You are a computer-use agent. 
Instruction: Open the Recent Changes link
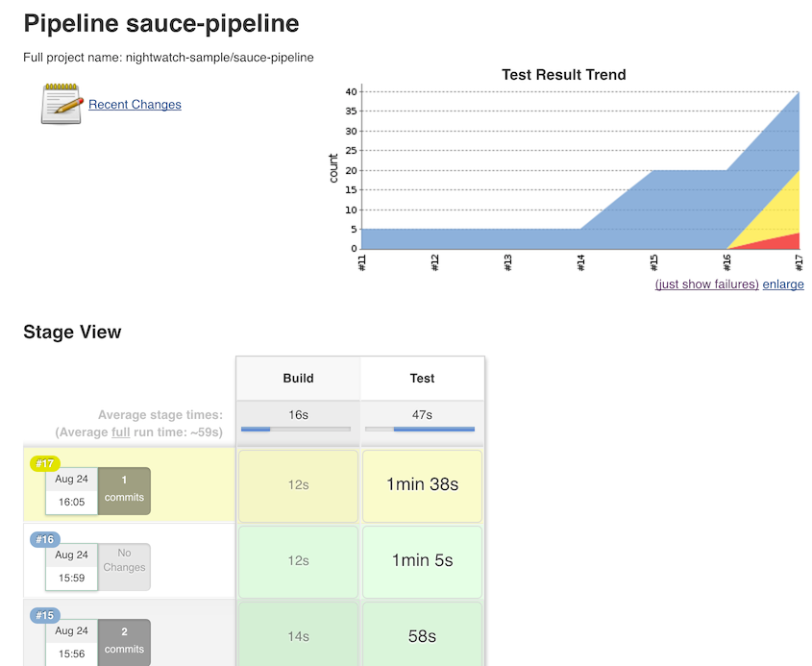click(x=135, y=105)
